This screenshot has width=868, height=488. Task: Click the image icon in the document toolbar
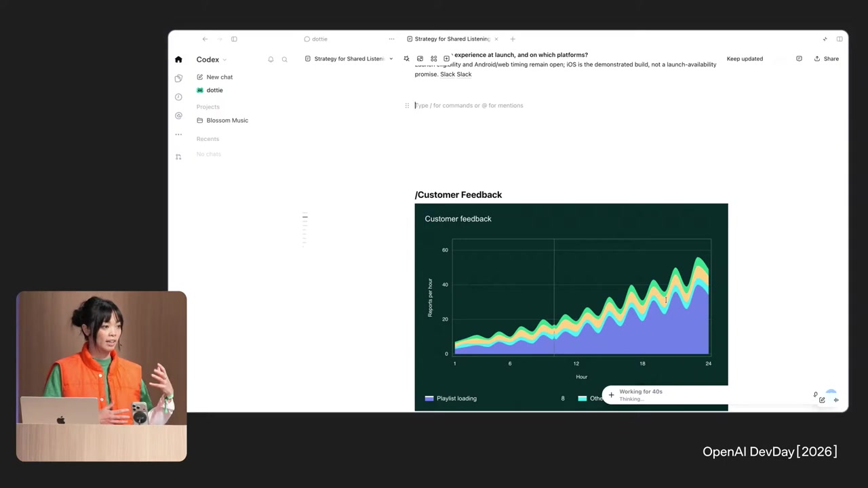(x=420, y=59)
